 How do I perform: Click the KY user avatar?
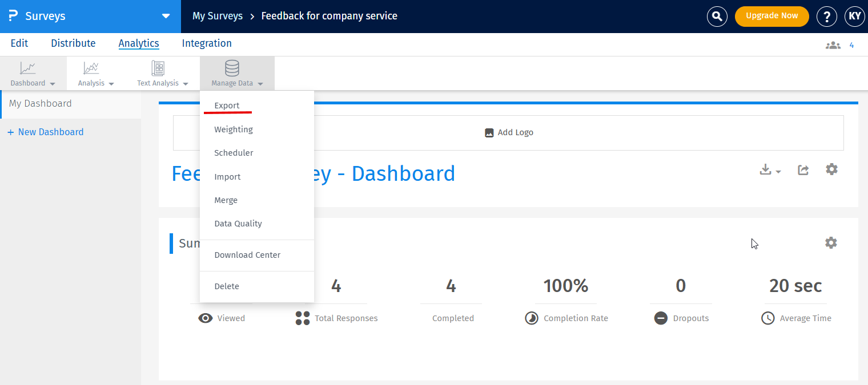click(854, 16)
